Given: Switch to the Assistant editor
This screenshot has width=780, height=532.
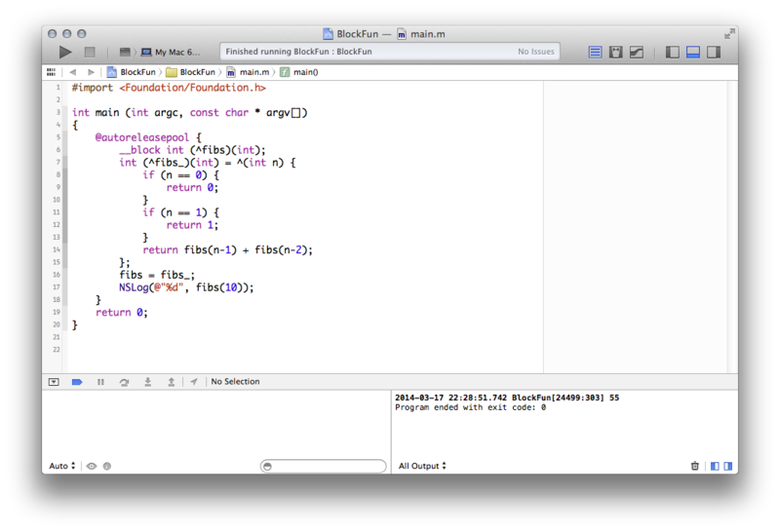Looking at the screenshot, I should (x=616, y=52).
